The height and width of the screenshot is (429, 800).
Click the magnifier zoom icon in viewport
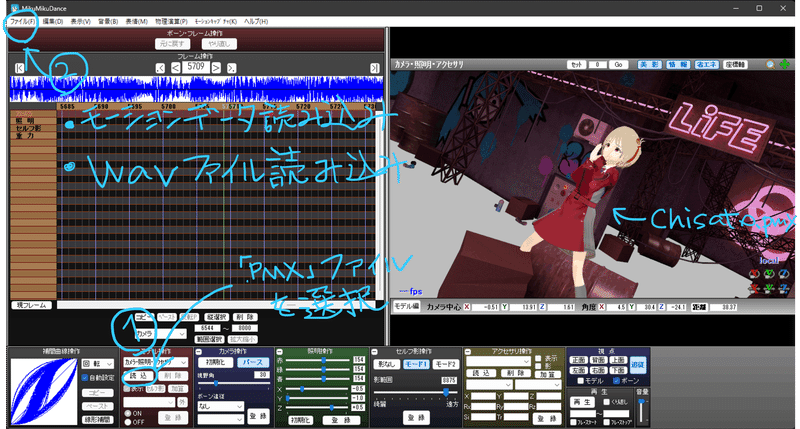770,65
